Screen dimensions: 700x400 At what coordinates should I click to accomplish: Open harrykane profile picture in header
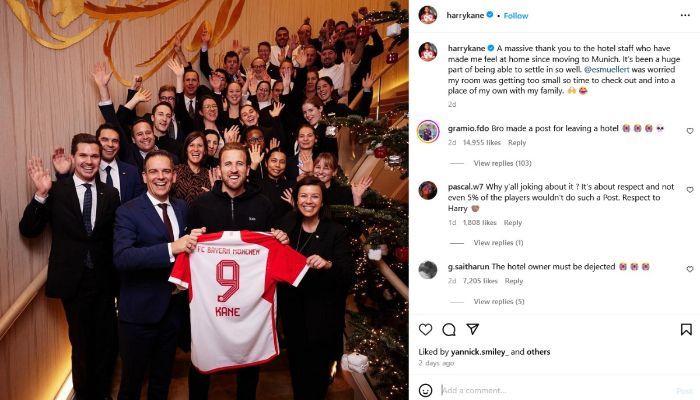pos(428,15)
